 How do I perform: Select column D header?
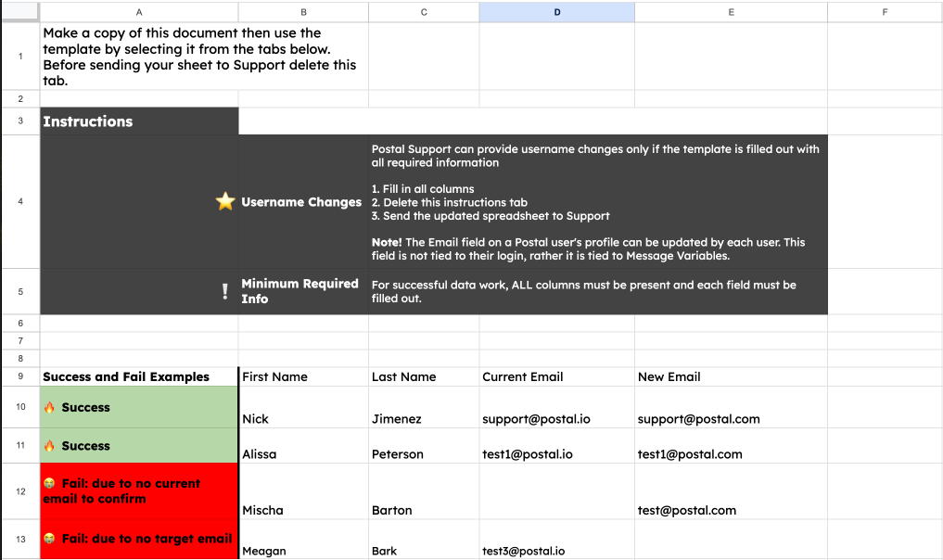click(556, 12)
